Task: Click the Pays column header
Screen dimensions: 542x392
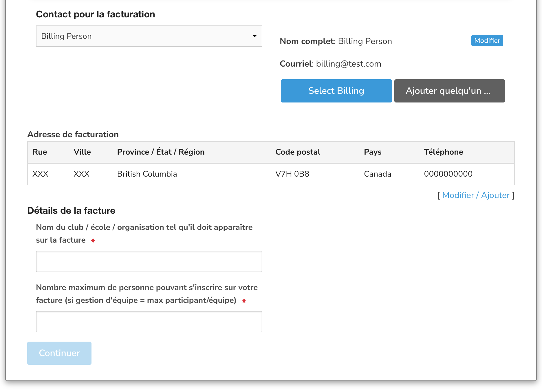Action: click(372, 152)
